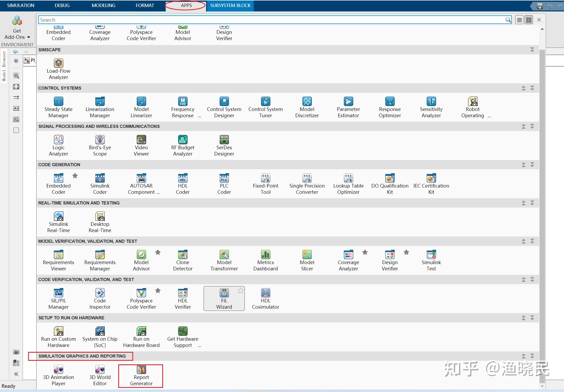Expand the Simscape section arrow

(x=532, y=50)
